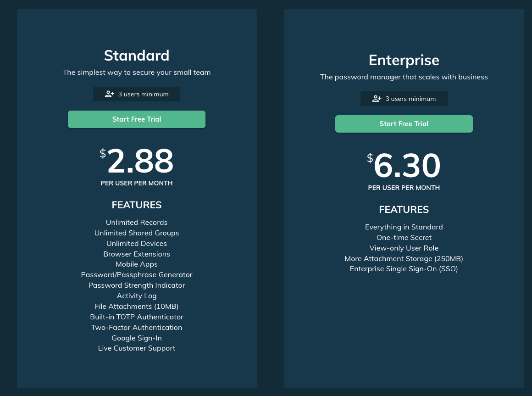Click the Standard plan heading
Viewport: 532px width, 396px height.
(137, 56)
